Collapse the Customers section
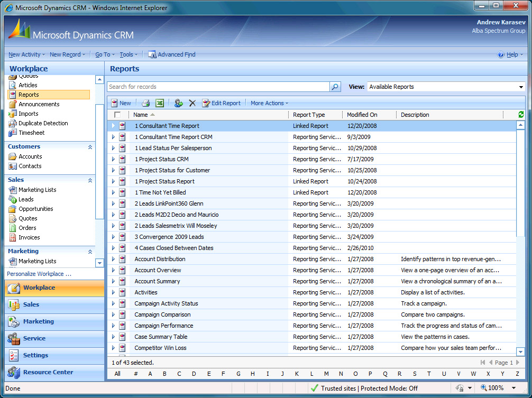532x398 pixels. coord(90,147)
